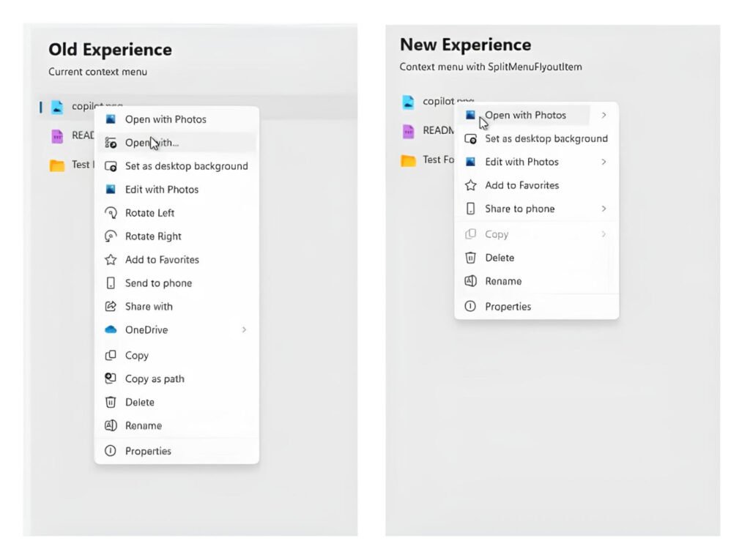Expand the OneDrive submenu chevron
The image size is (750, 560).
pyautogui.click(x=245, y=329)
